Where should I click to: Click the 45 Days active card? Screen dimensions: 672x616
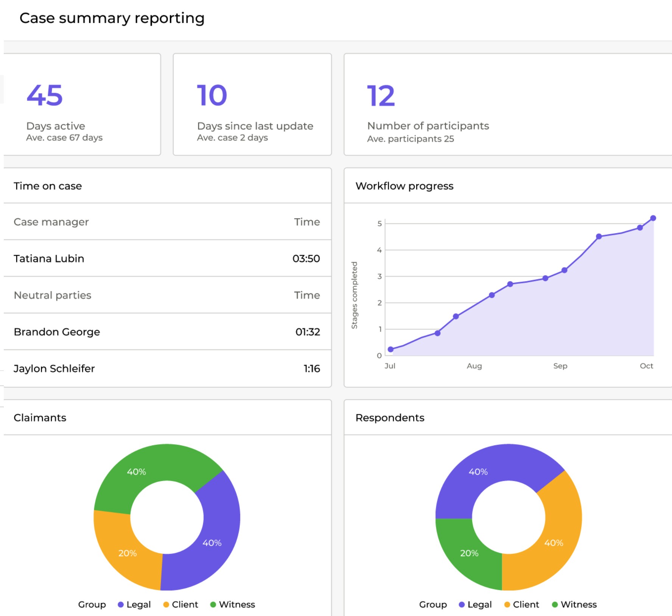(x=82, y=104)
